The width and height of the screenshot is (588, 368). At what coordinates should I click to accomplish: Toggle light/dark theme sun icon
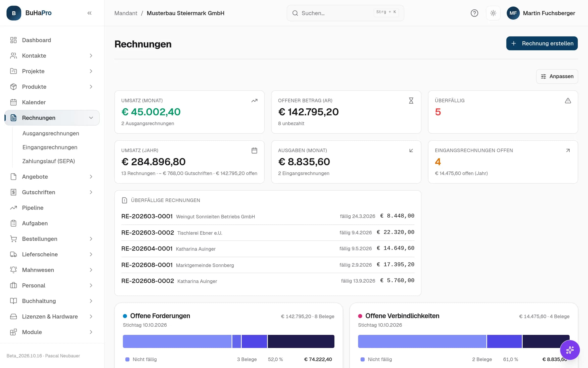click(493, 13)
